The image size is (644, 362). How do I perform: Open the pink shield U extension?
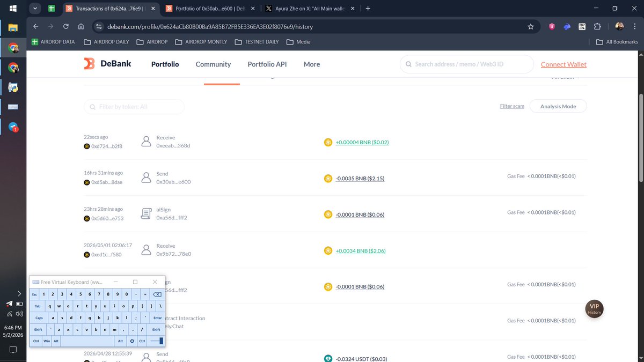coord(552,26)
